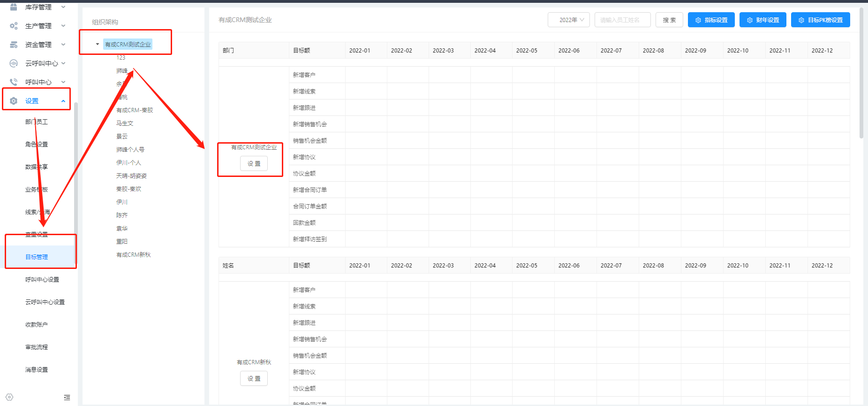The image size is (868, 406).
Task: Select 有成CRM测试企业 root in org tree
Action: click(x=128, y=44)
